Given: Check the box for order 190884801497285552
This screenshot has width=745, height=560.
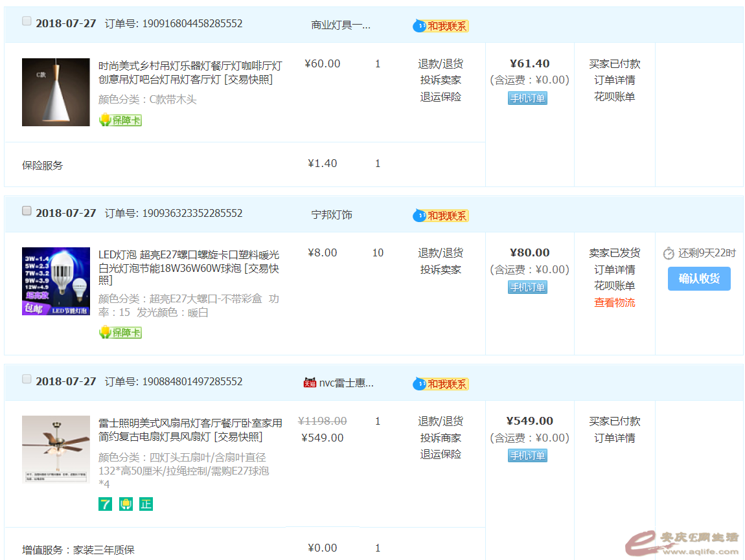Looking at the screenshot, I should [x=27, y=379].
